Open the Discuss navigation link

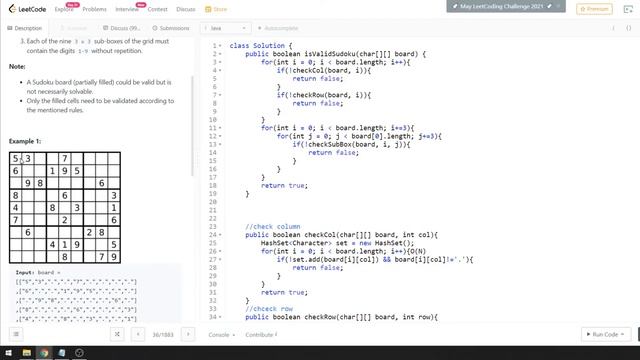tap(186, 9)
